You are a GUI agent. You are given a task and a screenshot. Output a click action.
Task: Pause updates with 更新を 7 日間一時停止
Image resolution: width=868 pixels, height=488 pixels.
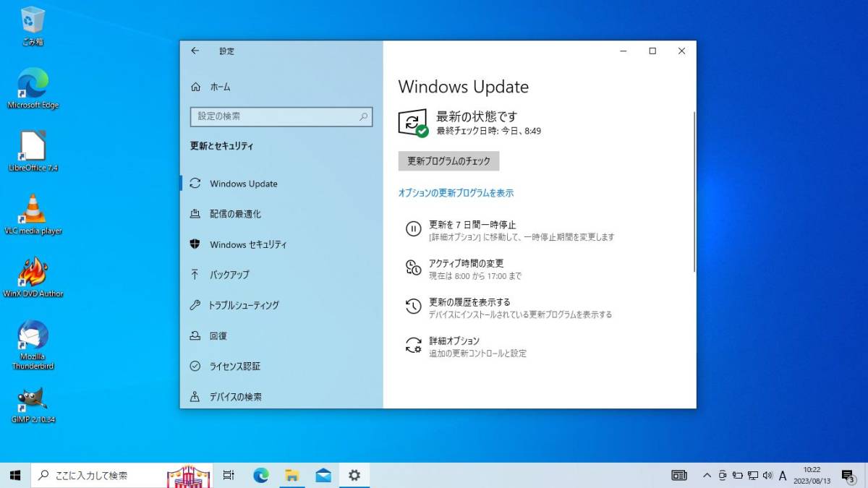click(510, 230)
